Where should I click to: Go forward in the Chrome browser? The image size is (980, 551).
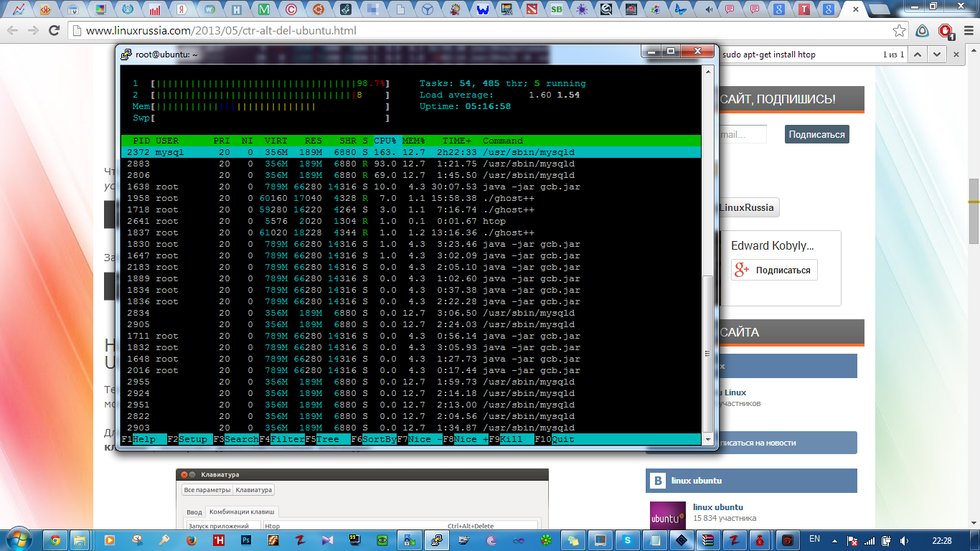(33, 31)
